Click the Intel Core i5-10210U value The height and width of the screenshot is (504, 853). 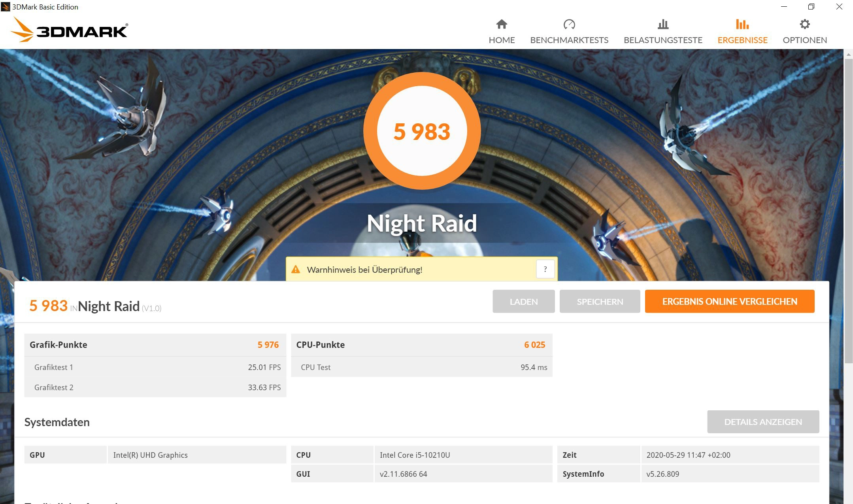tap(415, 455)
